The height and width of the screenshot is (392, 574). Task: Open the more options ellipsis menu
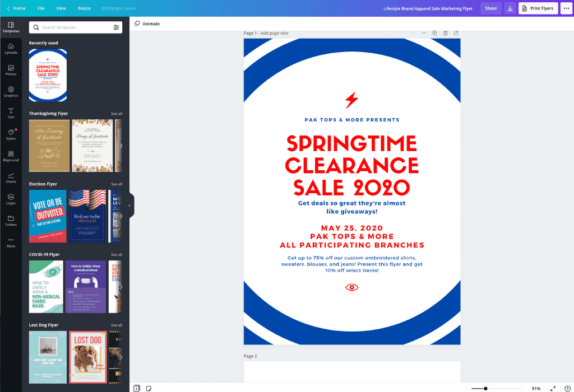(566, 8)
